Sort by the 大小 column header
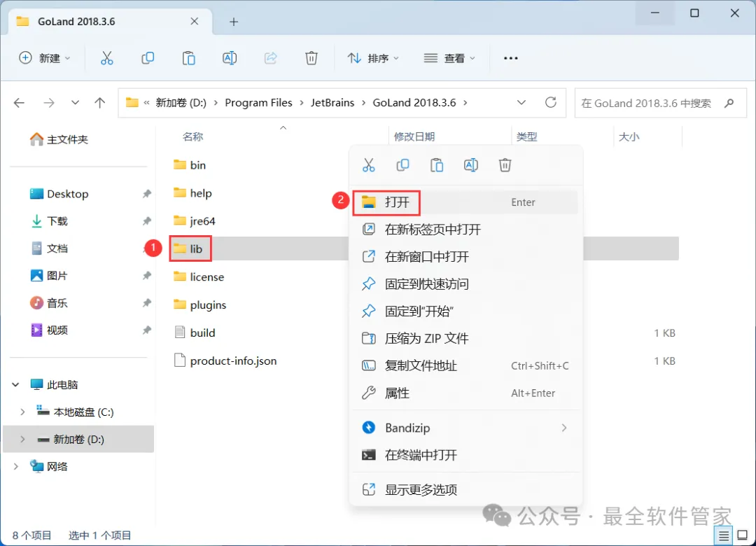 pos(629,137)
